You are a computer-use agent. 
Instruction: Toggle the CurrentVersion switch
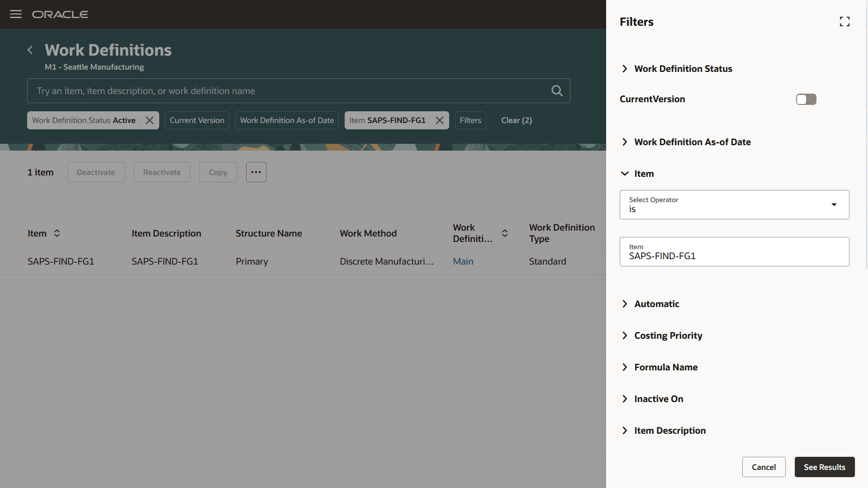806,99
